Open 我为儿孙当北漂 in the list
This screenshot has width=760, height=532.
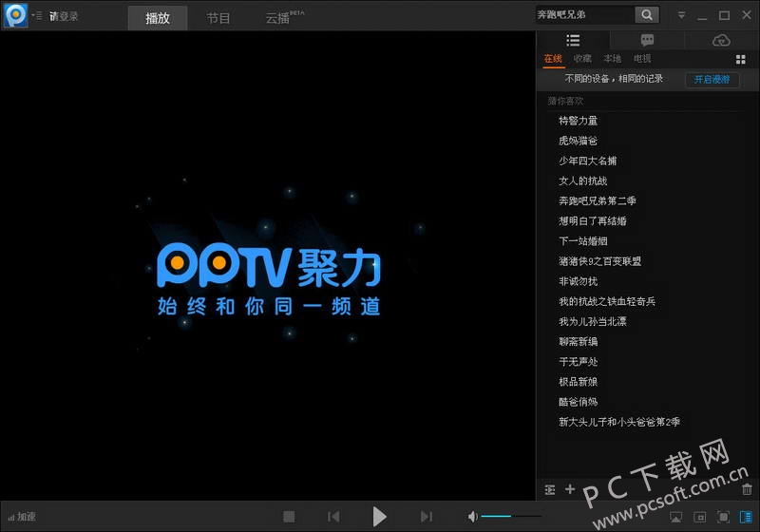(x=592, y=321)
